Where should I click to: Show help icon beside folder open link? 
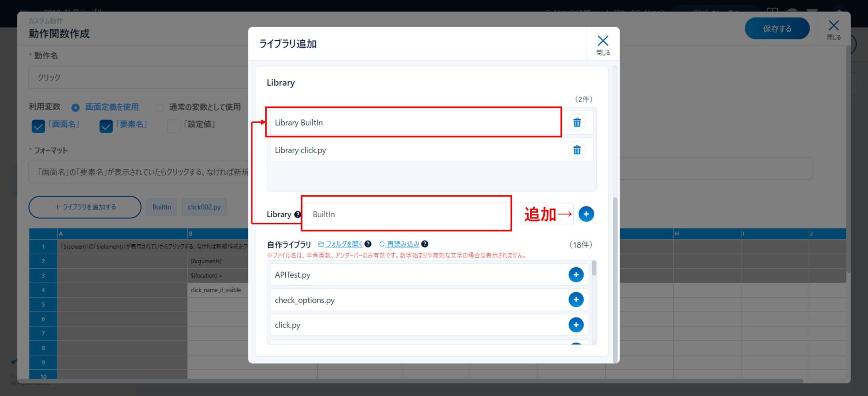(x=368, y=244)
